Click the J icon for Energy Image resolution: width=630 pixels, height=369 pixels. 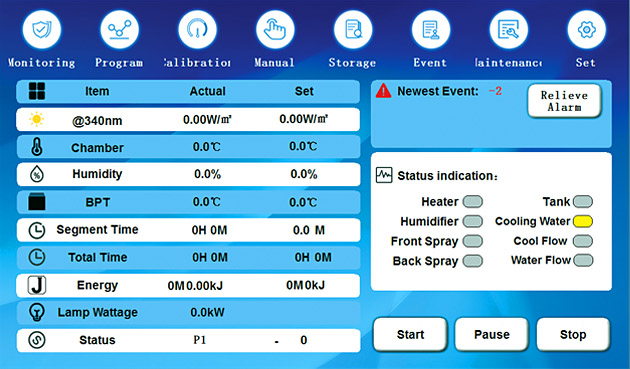click(37, 285)
